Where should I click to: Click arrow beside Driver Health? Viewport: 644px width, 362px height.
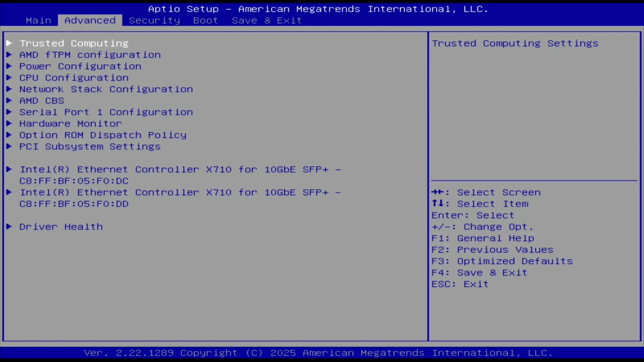[9, 227]
